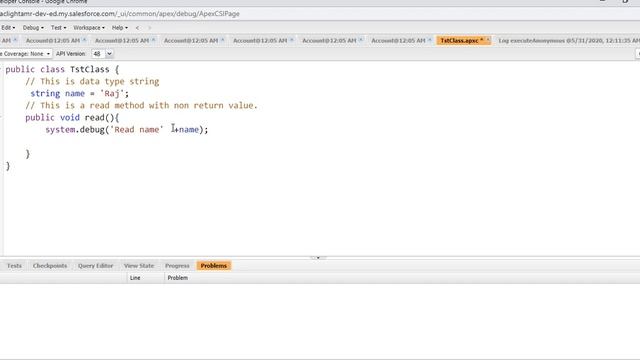The height and width of the screenshot is (360, 640).
Task: Open the Query Editor tab
Action: click(x=96, y=266)
